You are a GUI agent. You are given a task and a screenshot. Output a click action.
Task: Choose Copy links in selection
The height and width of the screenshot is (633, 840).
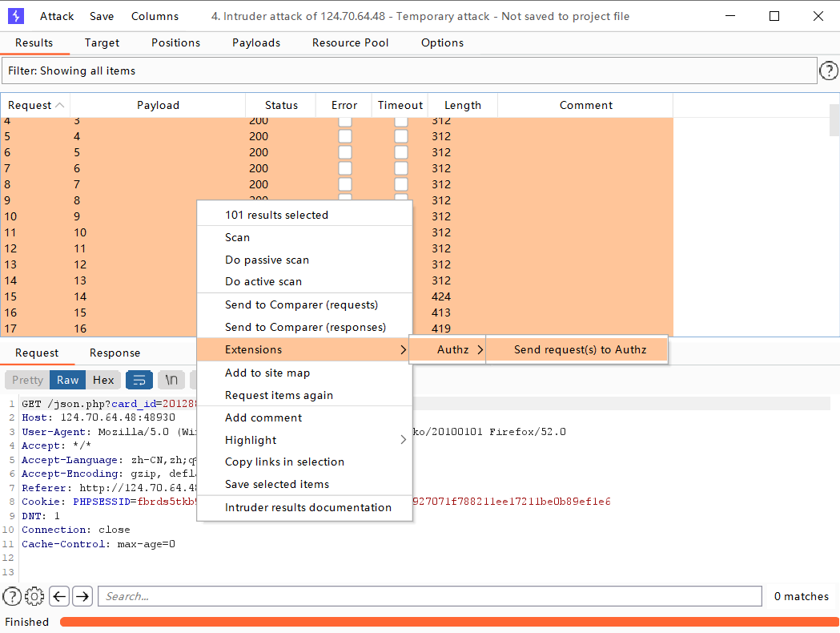point(305,462)
